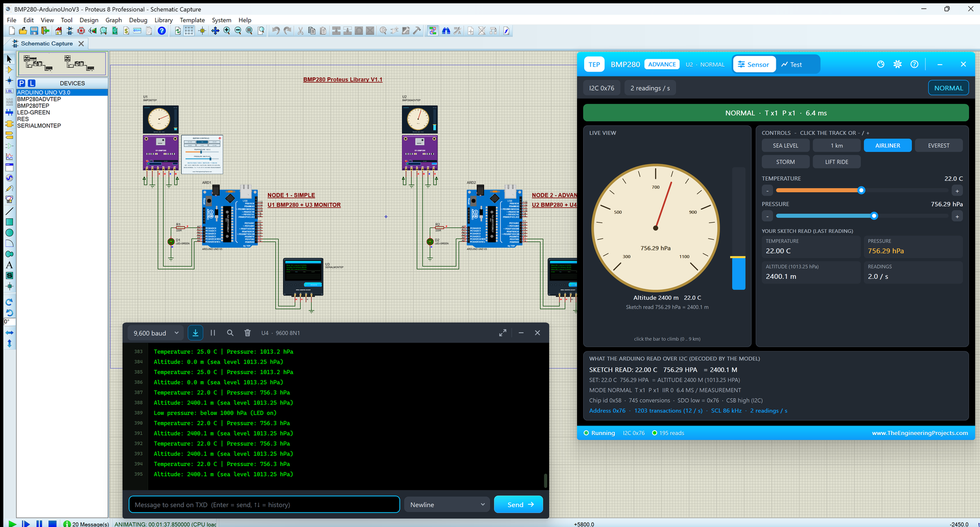The height and width of the screenshot is (527, 980).
Task: Pause the terminal output
Action: pyautogui.click(x=213, y=333)
